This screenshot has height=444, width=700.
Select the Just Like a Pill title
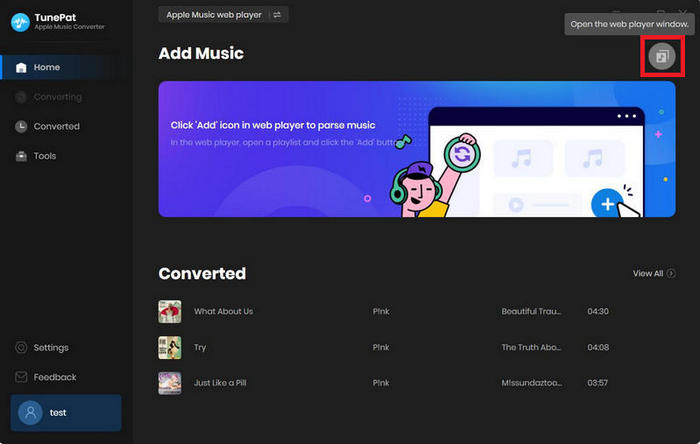tap(220, 383)
